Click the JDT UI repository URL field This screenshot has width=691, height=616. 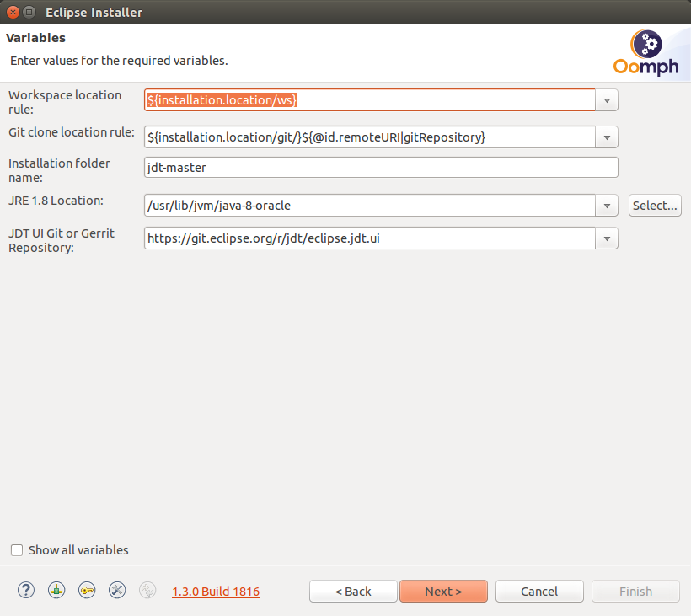(370, 238)
